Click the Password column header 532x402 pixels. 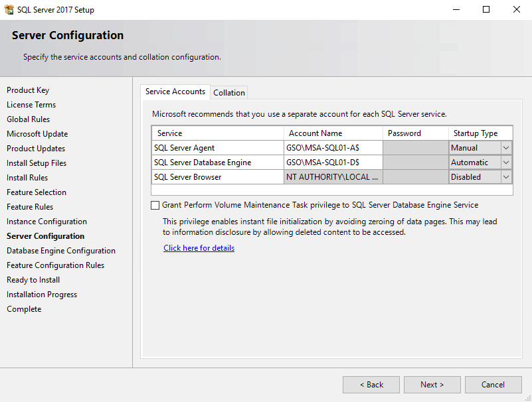click(x=416, y=133)
